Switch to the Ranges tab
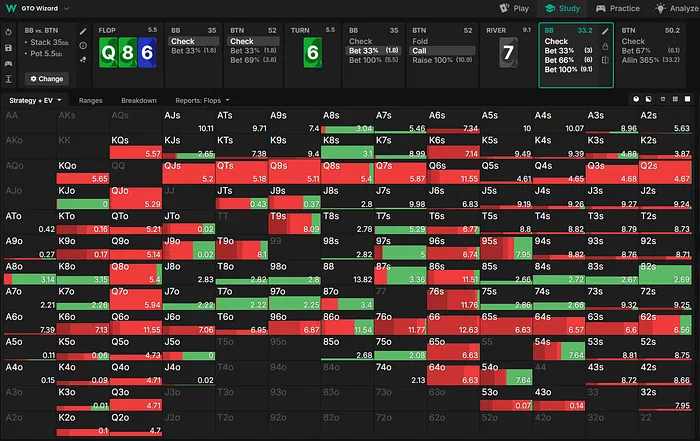Screen dimensions: 700x441 tap(91, 101)
